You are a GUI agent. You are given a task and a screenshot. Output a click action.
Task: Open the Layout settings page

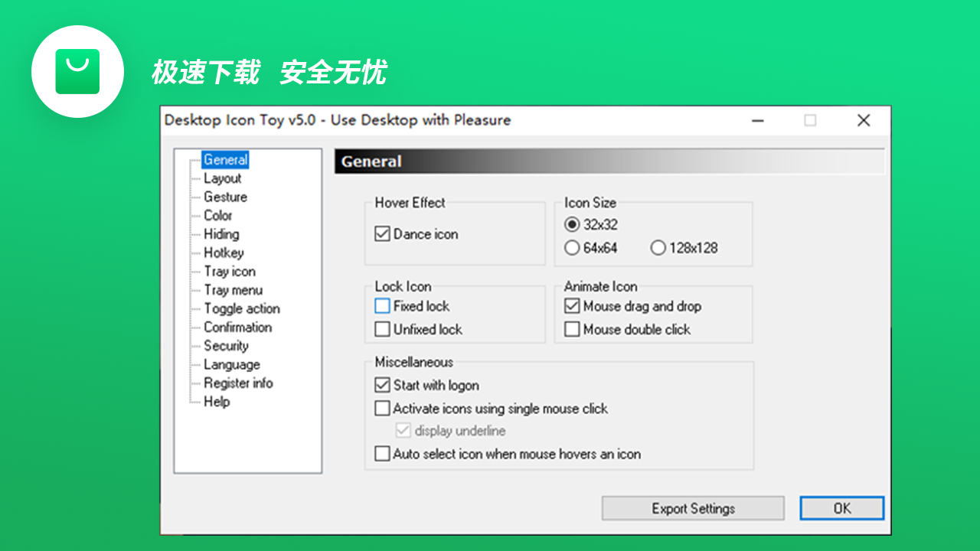coord(222,178)
